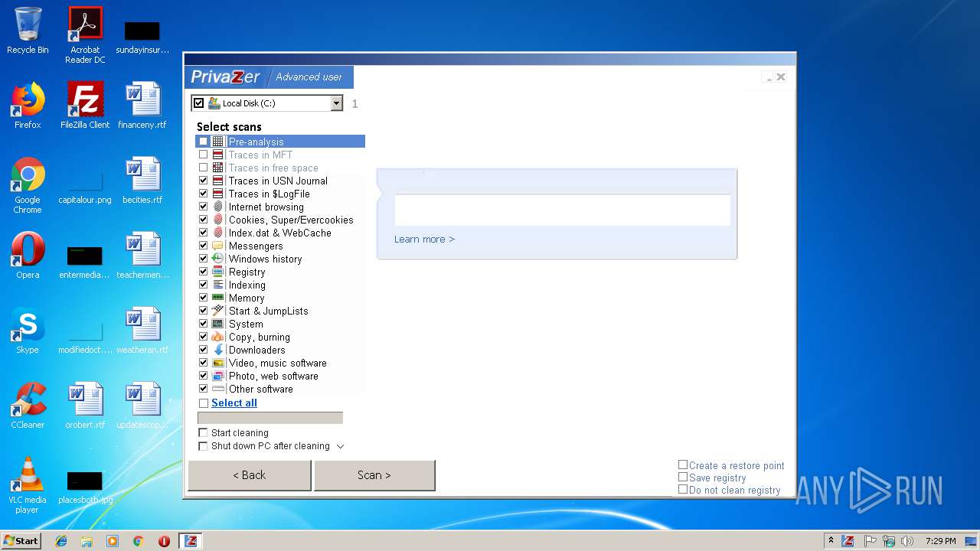Click the Video, music software icon

[x=218, y=363]
